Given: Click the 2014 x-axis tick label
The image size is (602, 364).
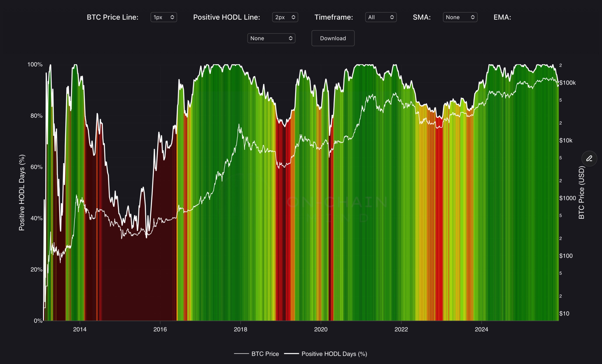Looking at the screenshot, I should (80, 329).
